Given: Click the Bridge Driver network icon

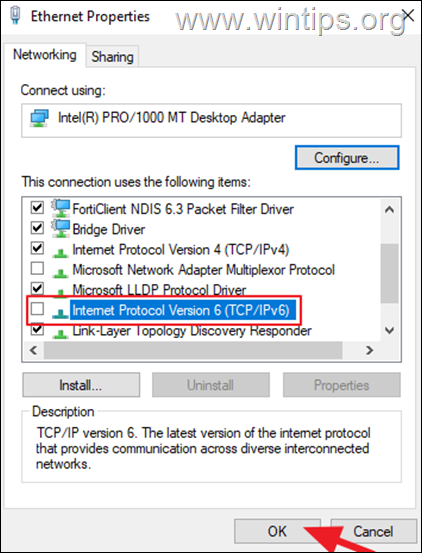Looking at the screenshot, I should pyautogui.click(x=60, y=229).
